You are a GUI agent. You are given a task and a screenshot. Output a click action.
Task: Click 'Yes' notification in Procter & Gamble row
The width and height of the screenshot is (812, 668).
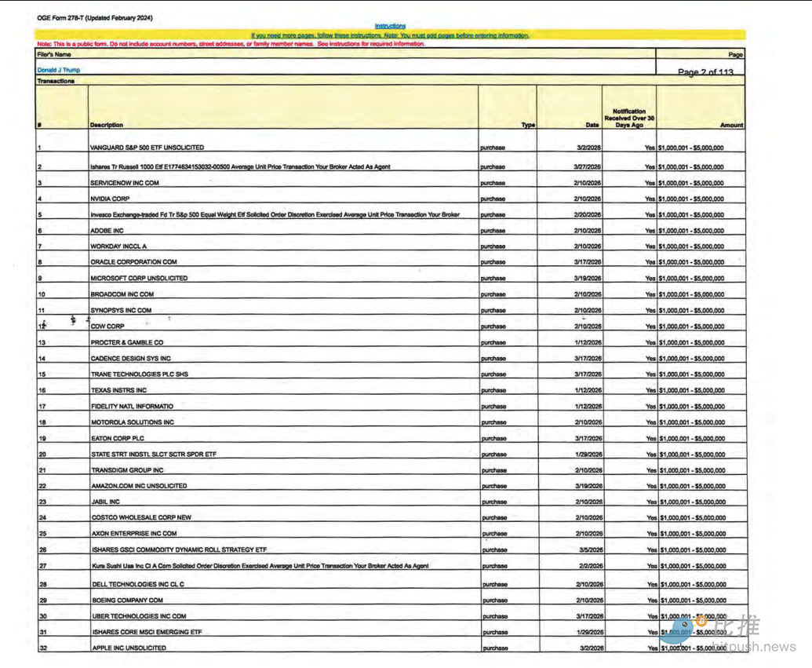coord(650,342)
